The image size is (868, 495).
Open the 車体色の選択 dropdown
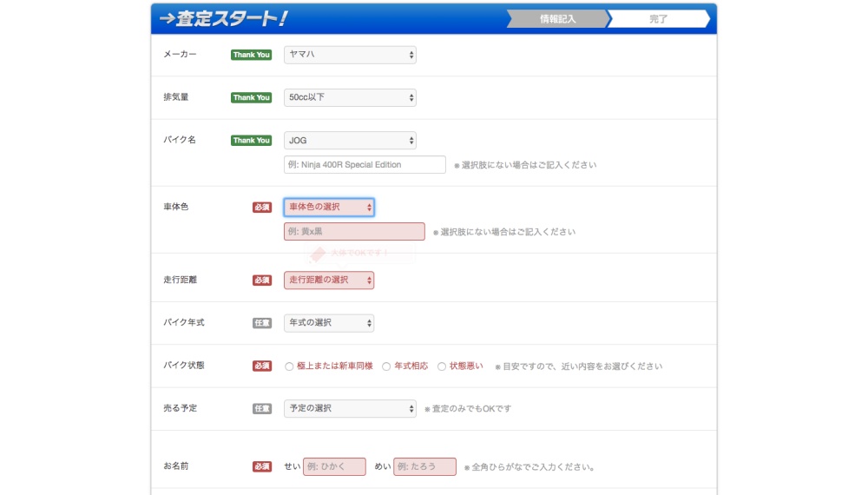click(x=329, y=207)
